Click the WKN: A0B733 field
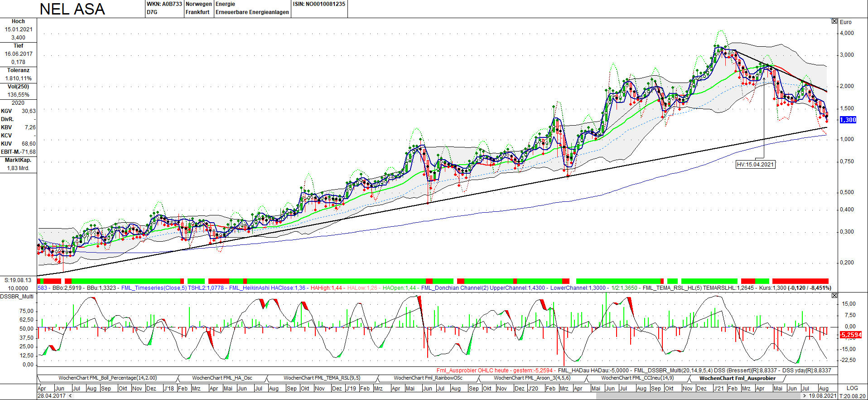This screenshot has width=868, height=400. coord(164,4)
